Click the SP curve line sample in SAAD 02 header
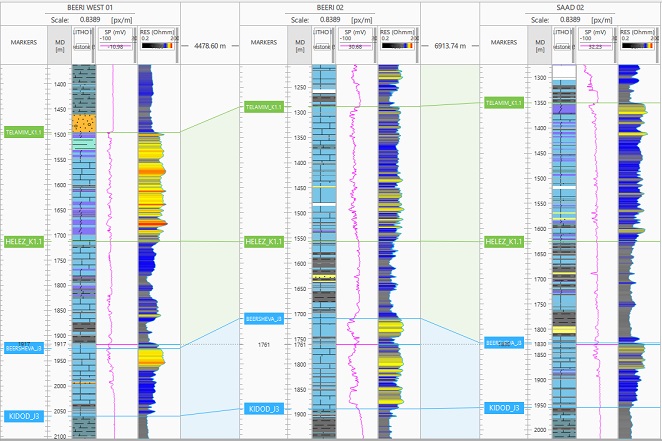This screenshot has height=441, width=662. point(595,46)
